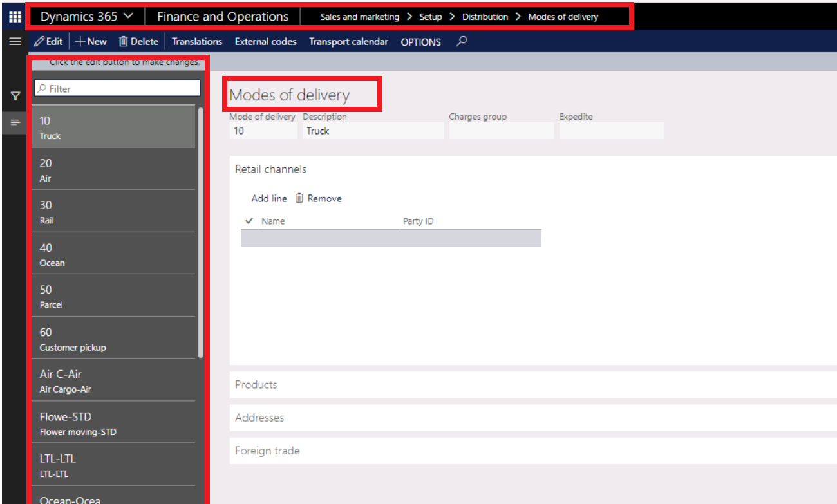The image size is (837, 504).
Task: Click the empty Retail channels grid row
Action: click(391, 238)
